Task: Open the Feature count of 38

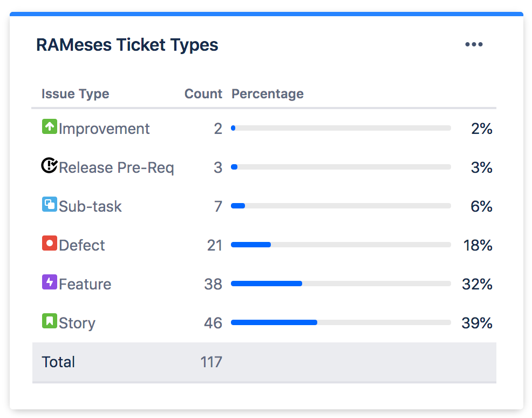Action: pyautogui.click(x=213, y=284)
